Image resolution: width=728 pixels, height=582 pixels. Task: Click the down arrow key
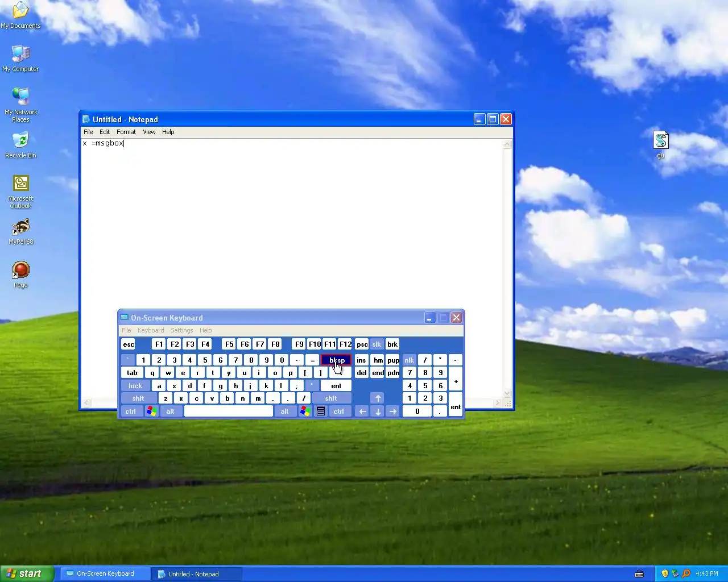378,411
